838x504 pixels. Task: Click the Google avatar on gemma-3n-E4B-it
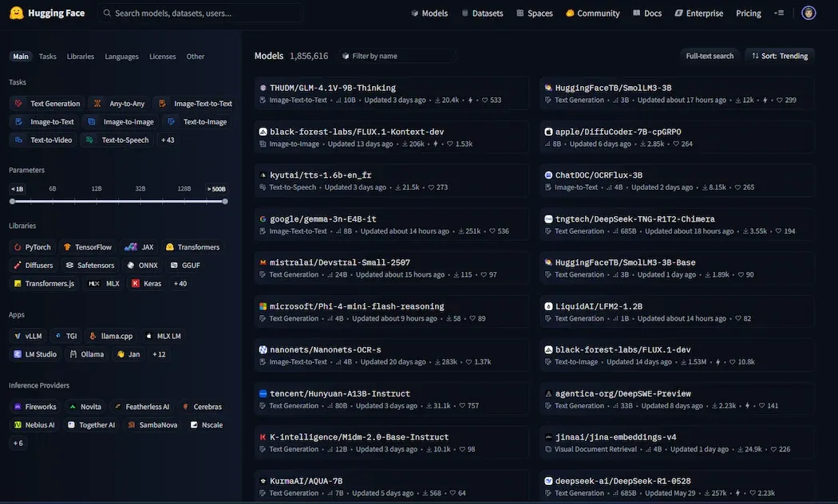tap(263, 219)
